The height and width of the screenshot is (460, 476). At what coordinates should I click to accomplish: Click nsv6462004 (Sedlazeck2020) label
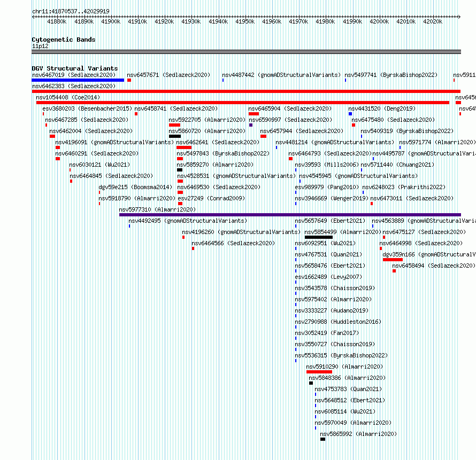coord(91,131)
